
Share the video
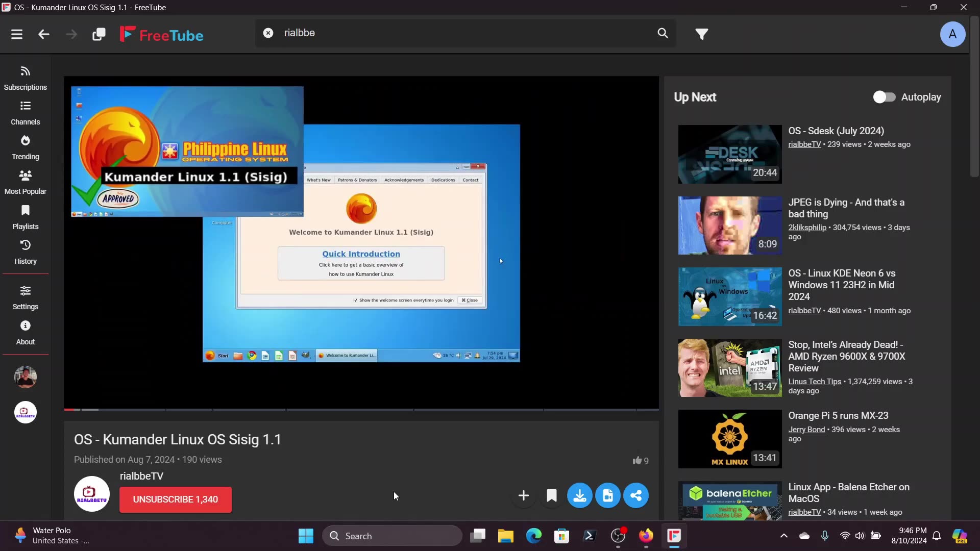click(636, 495)
